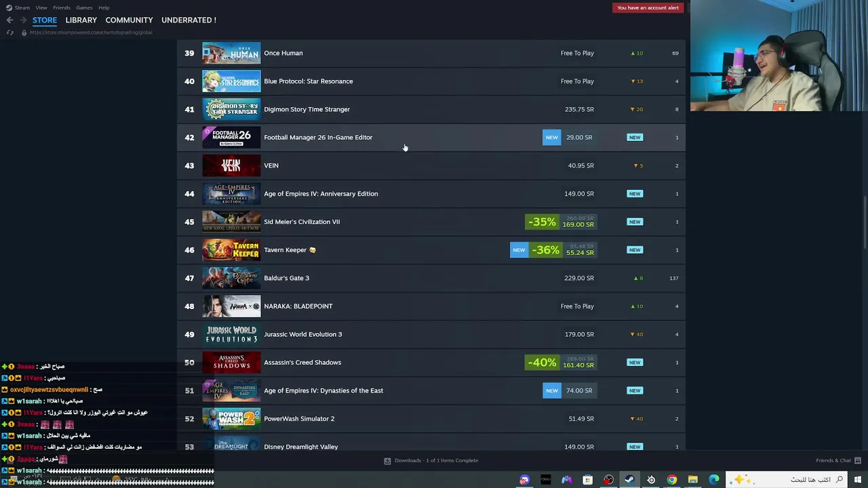
Task: Select Age of Empires IV: Anniversary Edition title
Action: click(x=321, y=194)
